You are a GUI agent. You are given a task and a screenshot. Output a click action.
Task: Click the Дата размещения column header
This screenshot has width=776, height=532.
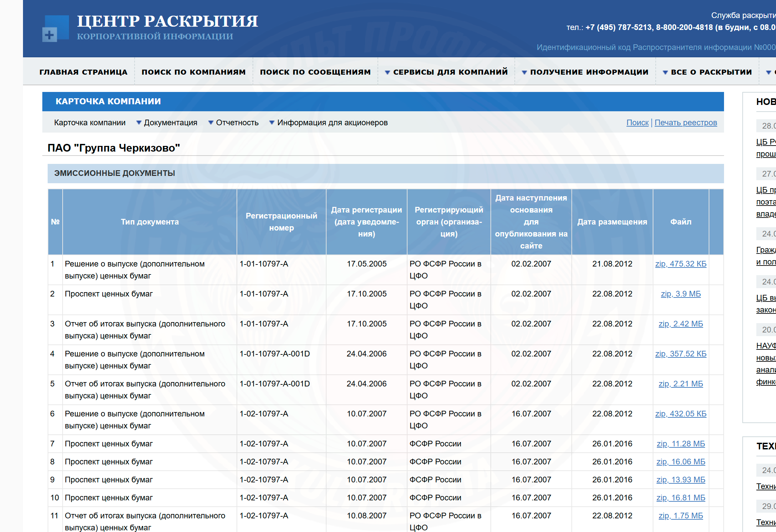coord(612,222)
